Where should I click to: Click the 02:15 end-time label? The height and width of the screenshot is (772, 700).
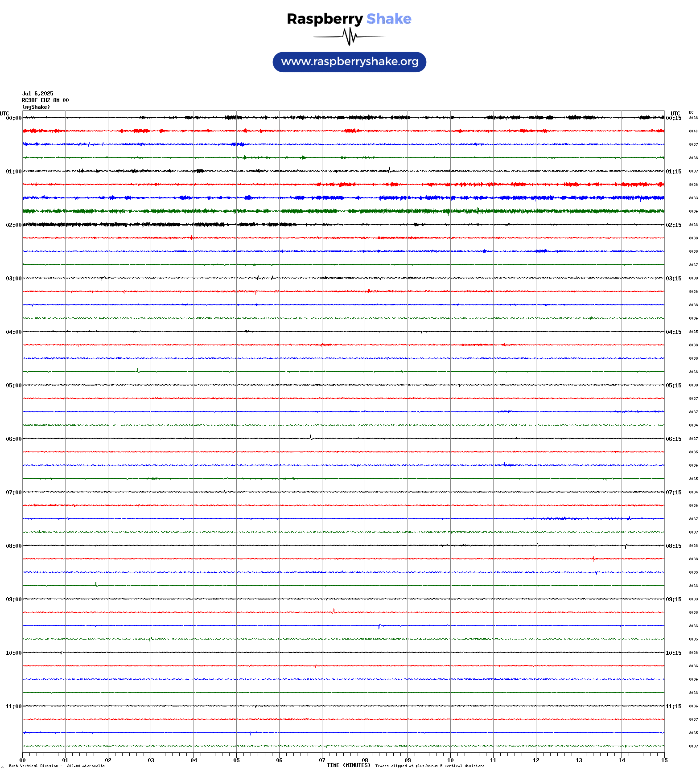pyautogui.click(x=674, y=225)
